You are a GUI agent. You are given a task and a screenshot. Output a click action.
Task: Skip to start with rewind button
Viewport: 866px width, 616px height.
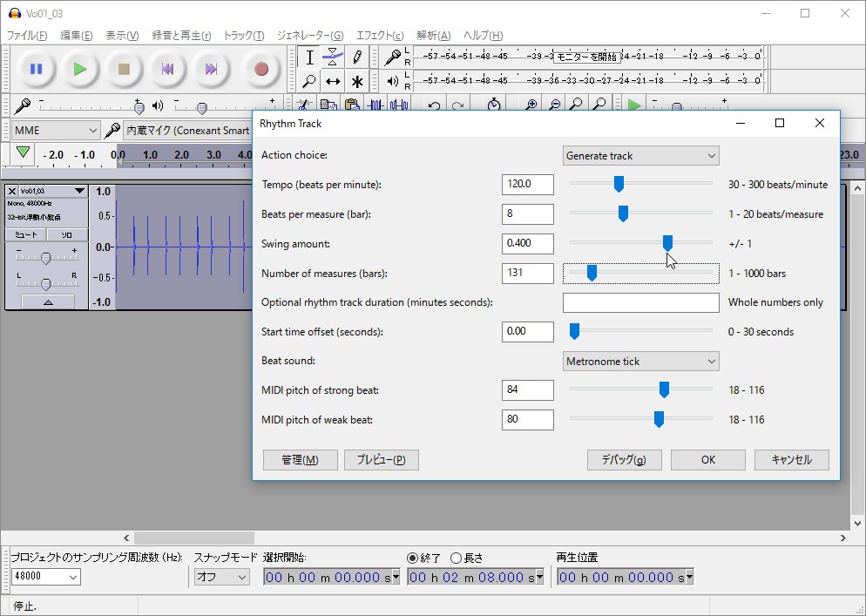pyautogui.click(x=167, y=69)
